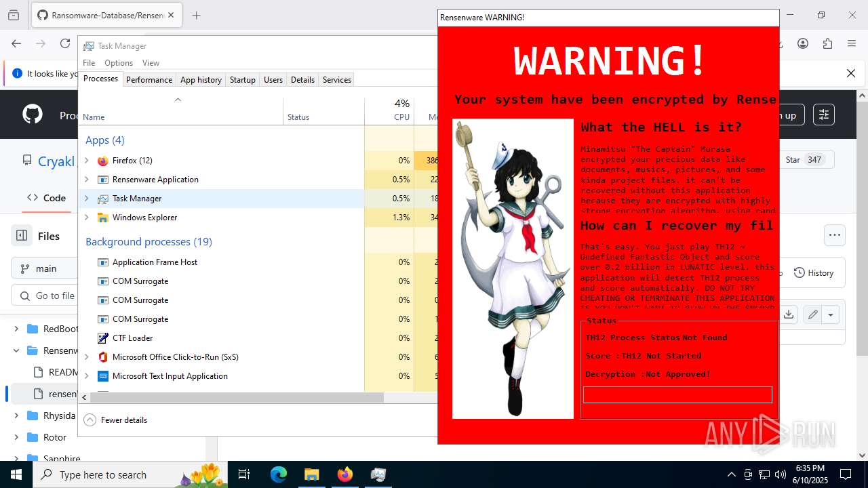
Task: Show hidden system tray icons
Action: [731, 474]
